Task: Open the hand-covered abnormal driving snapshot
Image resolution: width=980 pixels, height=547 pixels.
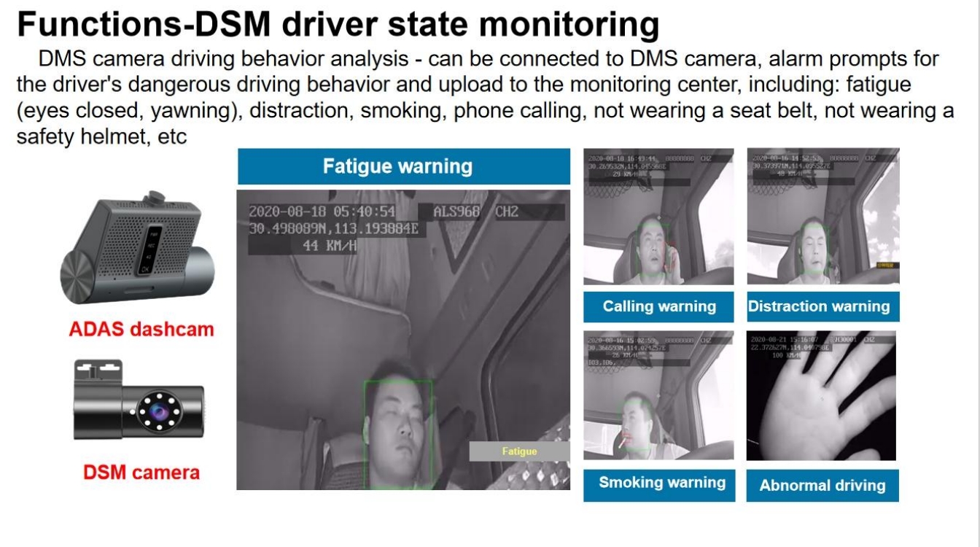Action: pos(822,396)
